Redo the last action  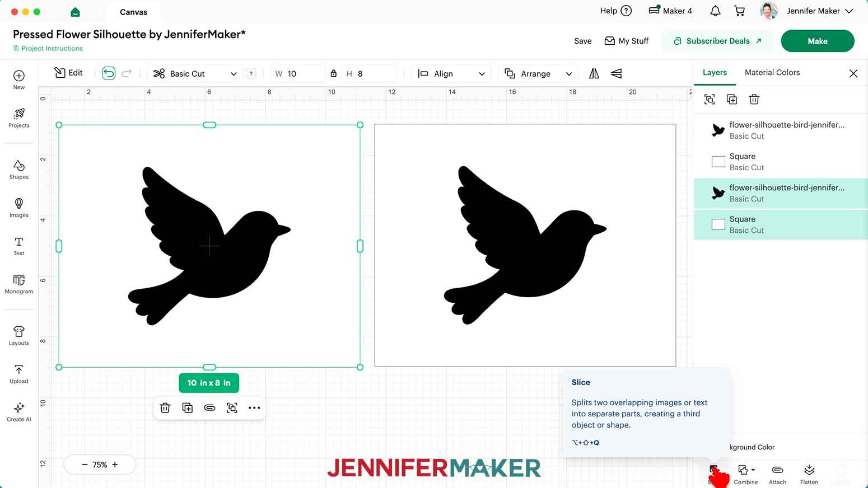pyautogui.click(x=127, y=73)
